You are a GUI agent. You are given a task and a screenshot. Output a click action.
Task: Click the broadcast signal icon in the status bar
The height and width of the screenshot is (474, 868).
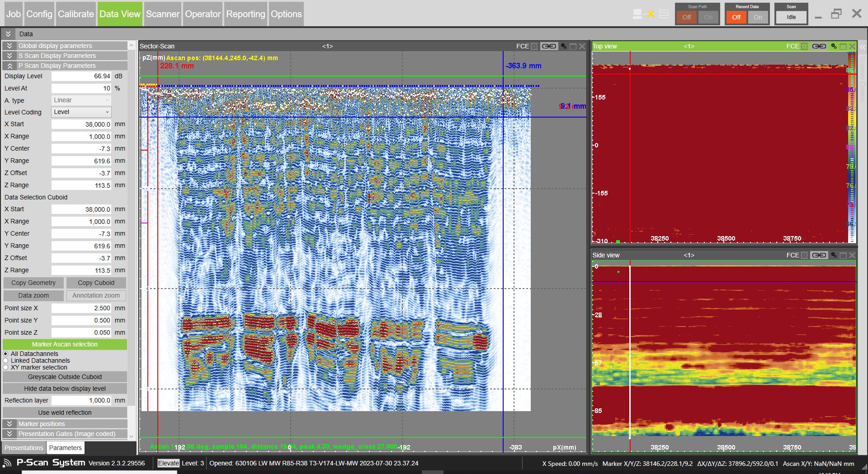pos(7,463)
